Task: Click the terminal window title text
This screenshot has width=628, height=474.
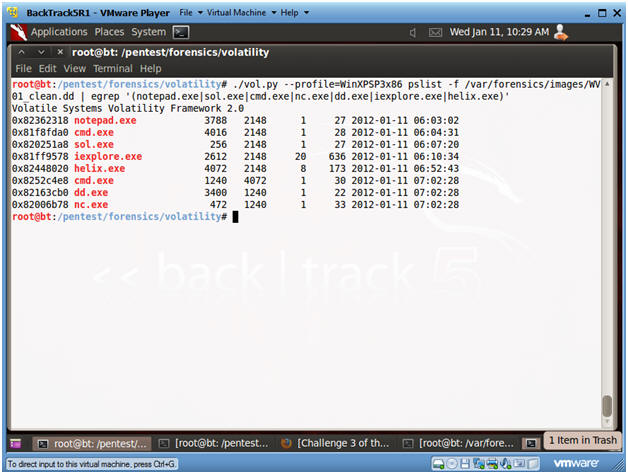Action: point(170,52)
